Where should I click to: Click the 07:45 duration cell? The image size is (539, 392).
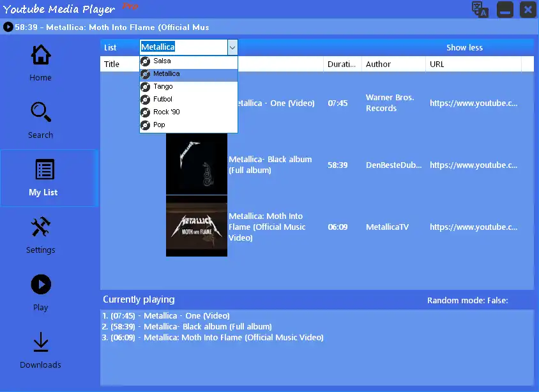coord(338,103)
